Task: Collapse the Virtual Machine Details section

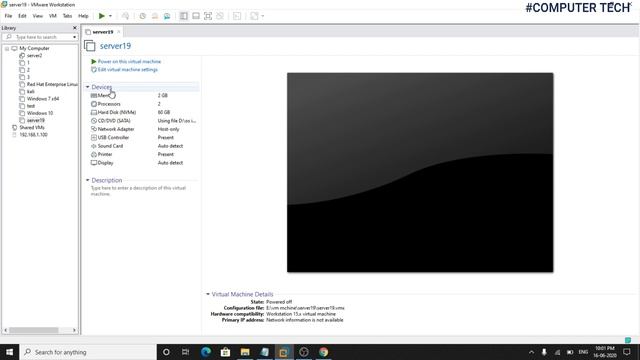Action: [x=208, y=294]
